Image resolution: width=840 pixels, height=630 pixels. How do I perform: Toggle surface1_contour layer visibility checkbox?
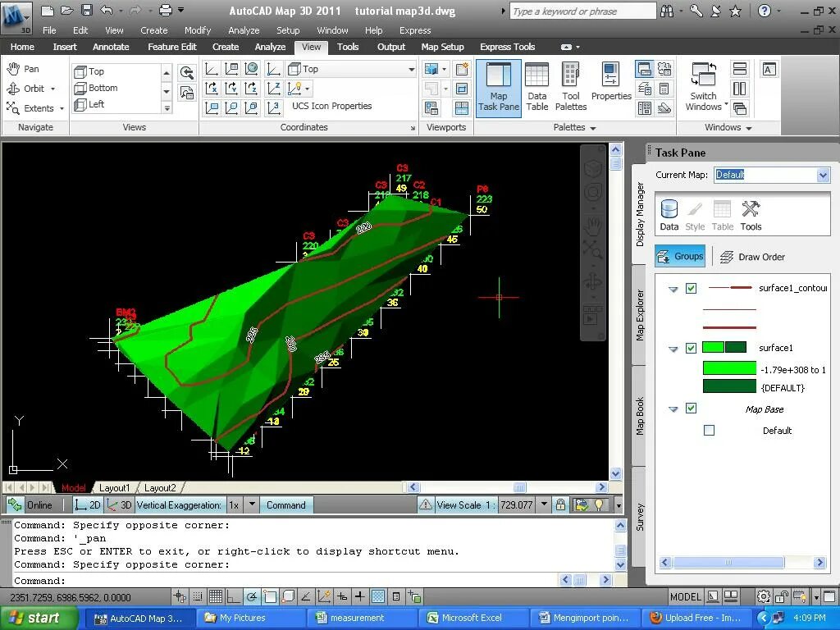691,288
